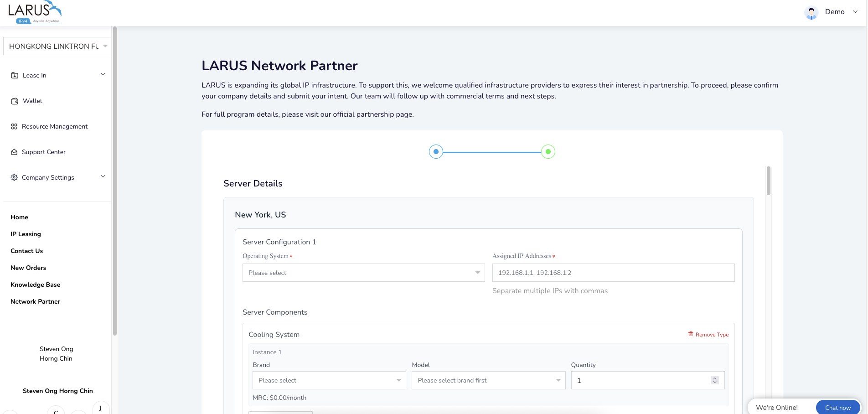Open the Demo account dropdown chevron

(855, 12)
